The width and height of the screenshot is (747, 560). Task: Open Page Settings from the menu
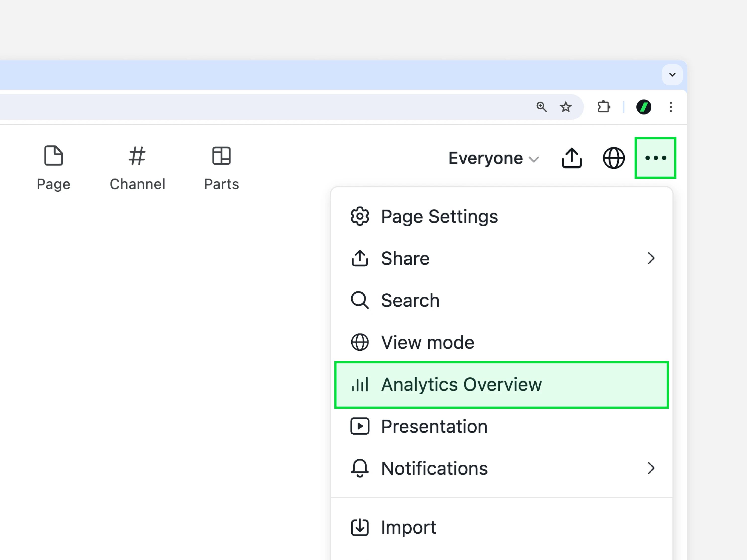(501, 216)
